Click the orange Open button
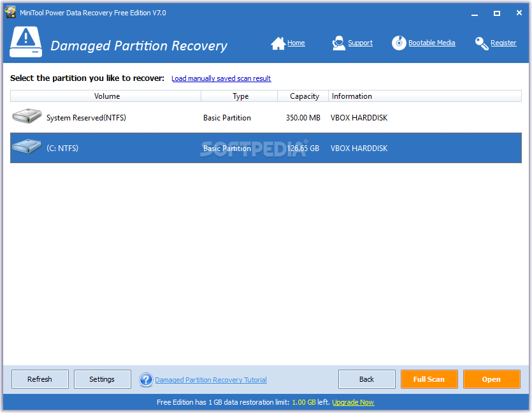This screenshot has width=532, height=413. tap(492, 379)
